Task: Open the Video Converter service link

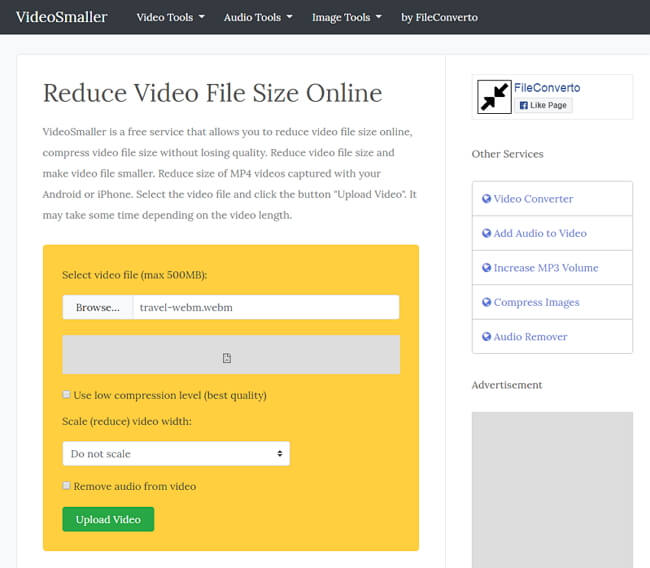Action: click(533, 199)
